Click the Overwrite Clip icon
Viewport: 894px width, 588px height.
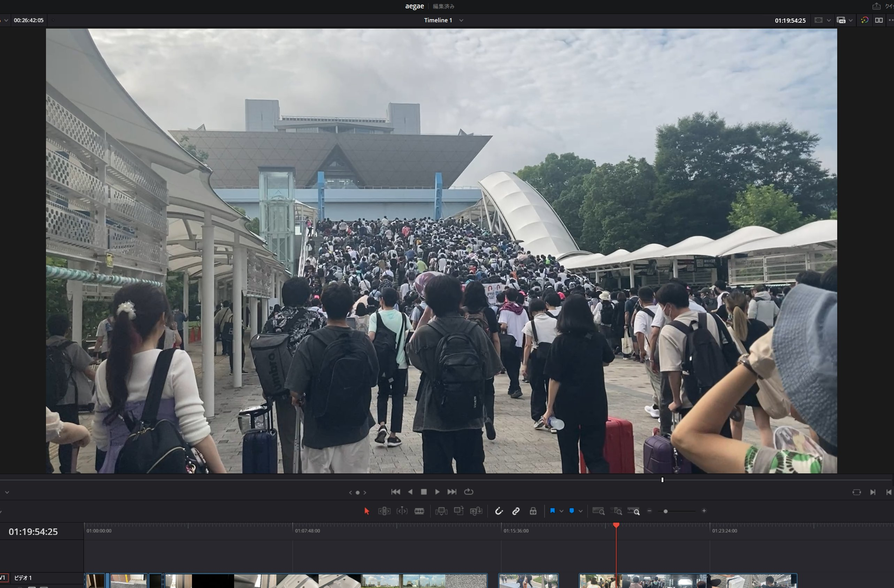pyautogui.click(x=458, y=511)
